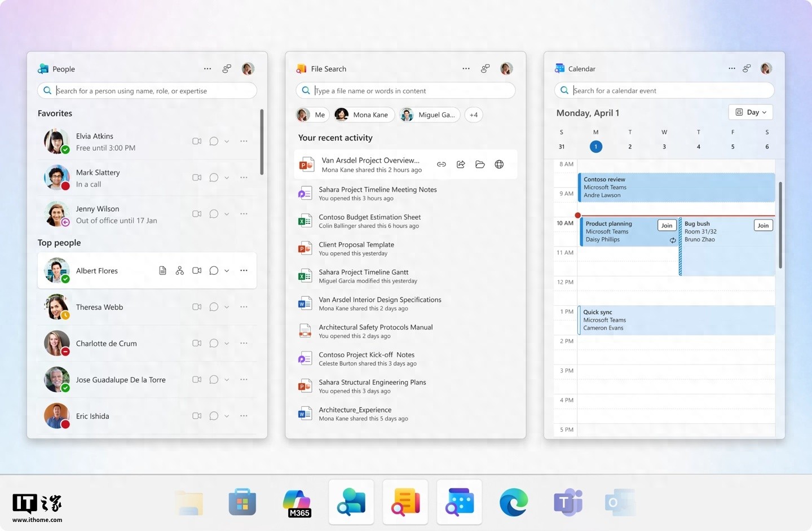Join the Product planning meeting
The width and height of the screenshot is (812, 531).
point(667,225)
